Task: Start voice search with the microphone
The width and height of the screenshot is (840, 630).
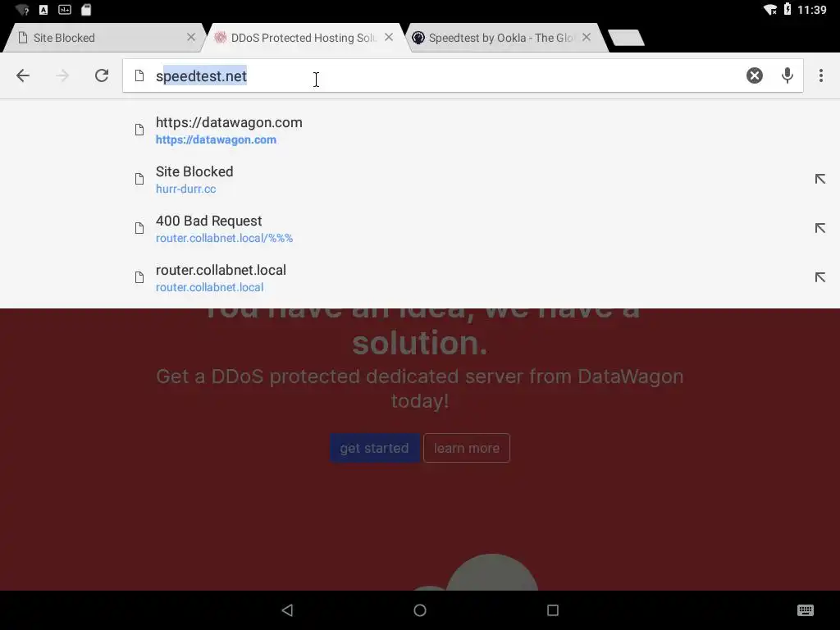Action: pos(787,75)
